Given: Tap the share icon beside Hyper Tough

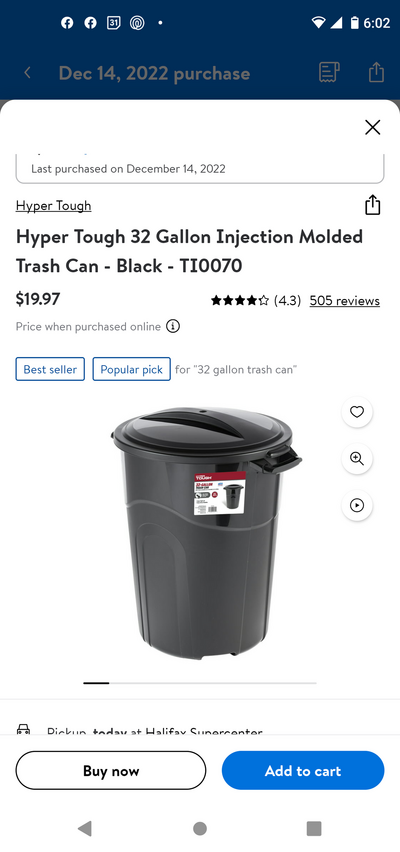Looking at the screenshot, I should (x=372, y=205).
